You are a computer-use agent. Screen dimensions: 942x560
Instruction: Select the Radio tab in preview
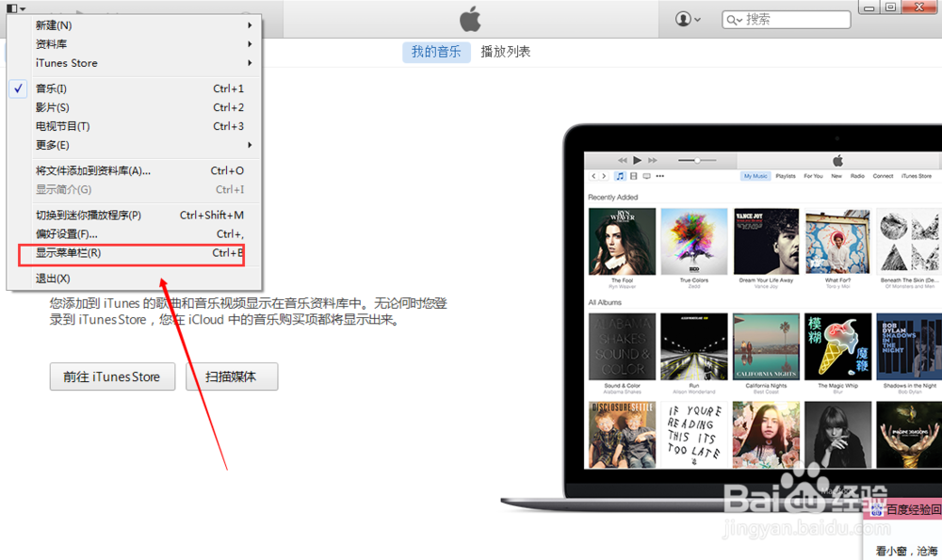pos(857,176)
